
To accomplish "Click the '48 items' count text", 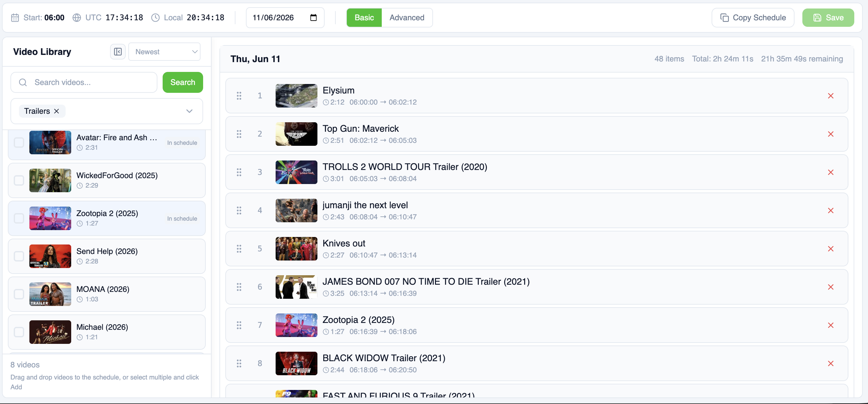I will click(x=669, y=59).
